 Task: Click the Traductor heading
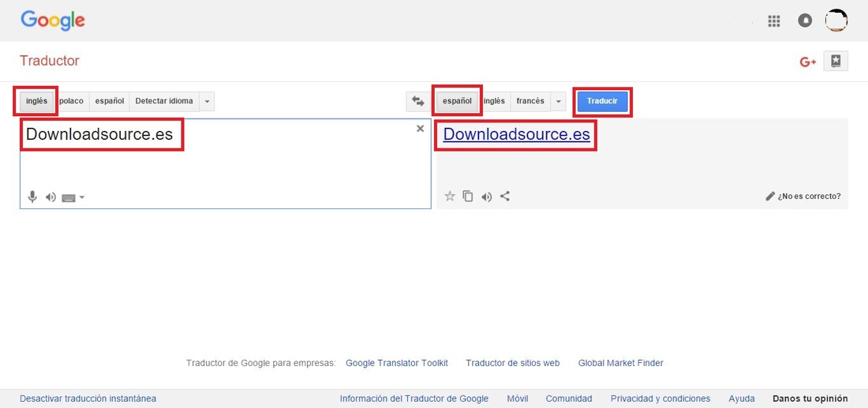pyautogui.click(x=50, y=61)
